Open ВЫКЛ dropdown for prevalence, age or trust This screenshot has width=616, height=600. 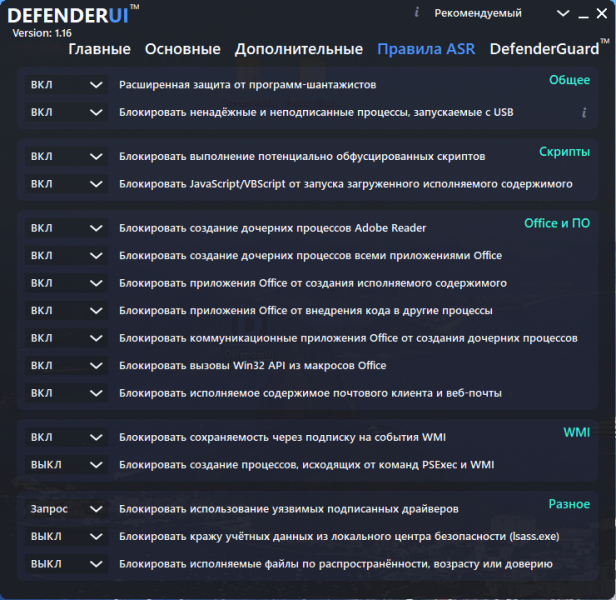[66, 564]
